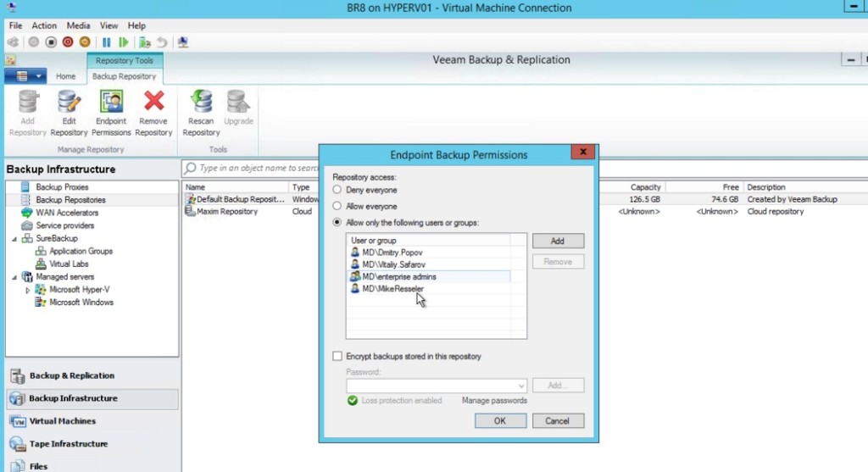Select Backup Proxies in infrastructure tree
The width and height of the screenshot is (868, 472).
62,187
